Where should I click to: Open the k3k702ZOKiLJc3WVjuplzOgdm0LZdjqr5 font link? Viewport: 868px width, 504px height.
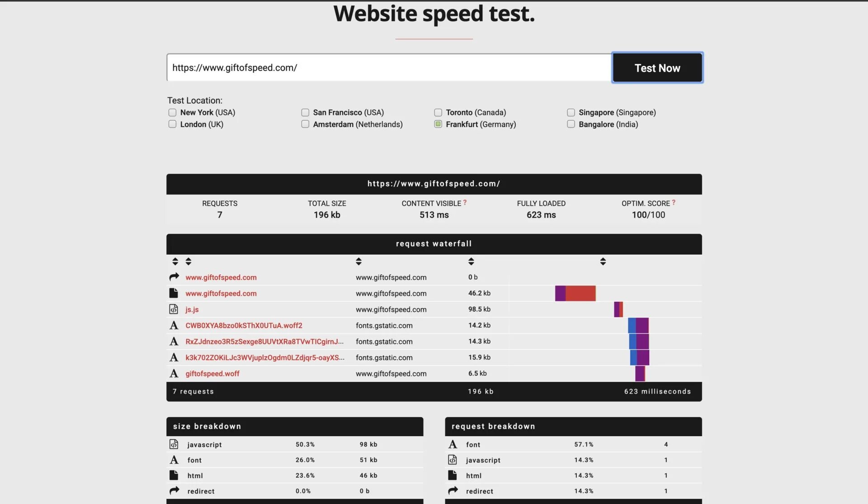tap(265, 357)
